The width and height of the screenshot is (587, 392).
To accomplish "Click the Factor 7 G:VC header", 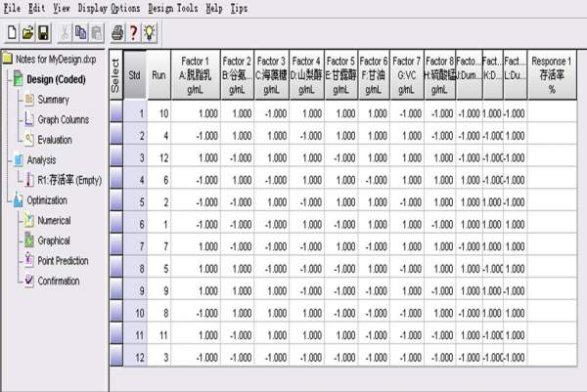I will pyautogui.click(x=407, y=75).
